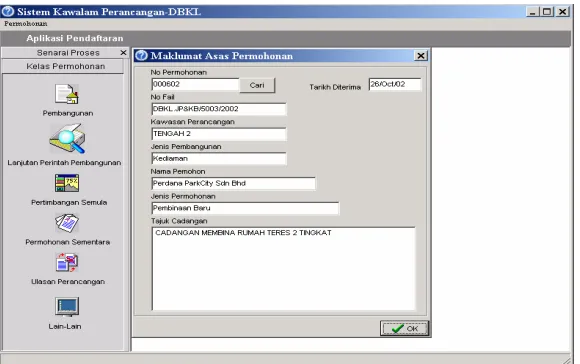Close the main DBKL application window
This screenshot has width=580, height=364.
(563, 12)
